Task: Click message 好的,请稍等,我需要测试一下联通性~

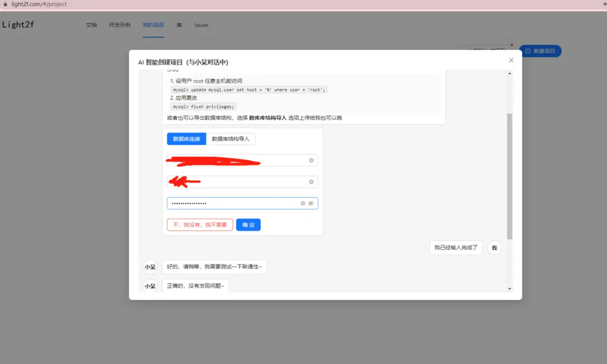Action: tap(214, 267)
